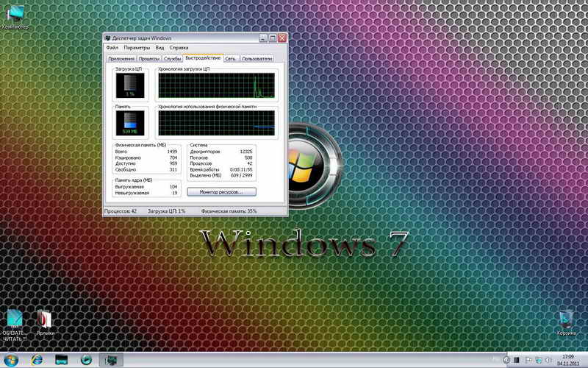Click the Загрузка ЦП usage meter
The height and width of the screenshot is (368, 588).
coord(130,85)
